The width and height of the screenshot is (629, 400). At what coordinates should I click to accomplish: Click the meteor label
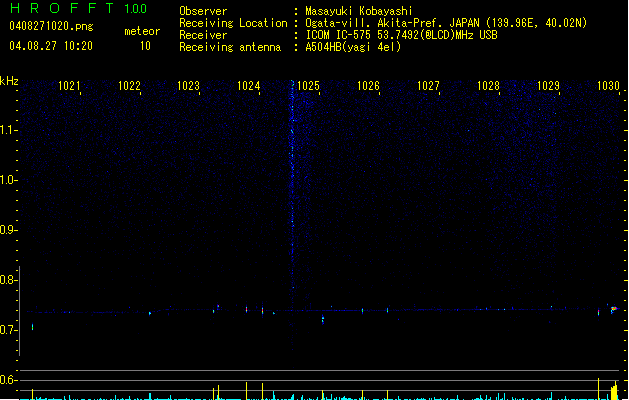[x=142, y=31]
